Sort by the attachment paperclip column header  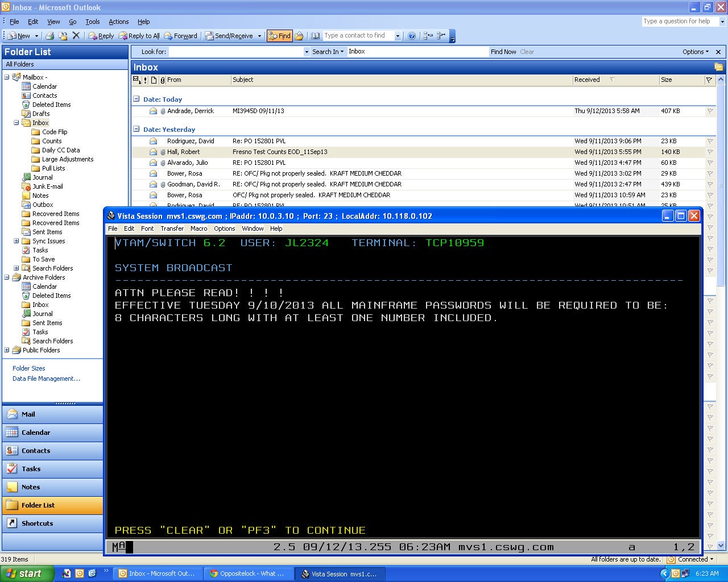[x=163, y=80]
